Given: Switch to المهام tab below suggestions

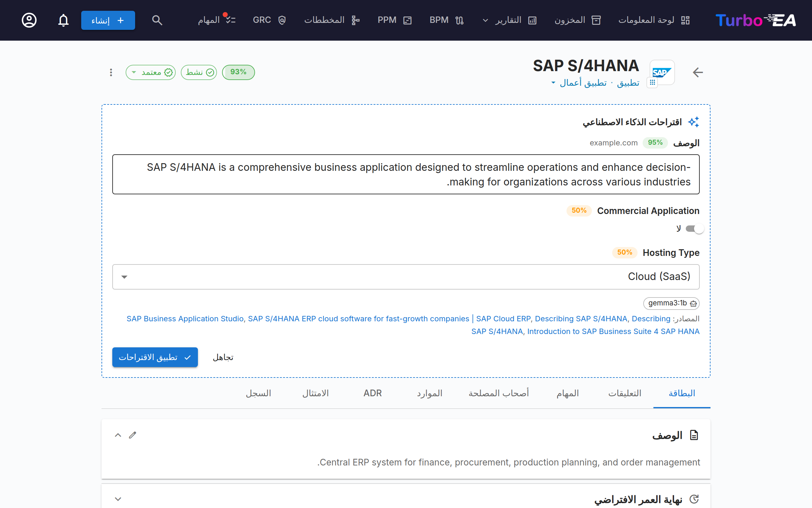Looking at the screenshot, I should coord(568,393).
